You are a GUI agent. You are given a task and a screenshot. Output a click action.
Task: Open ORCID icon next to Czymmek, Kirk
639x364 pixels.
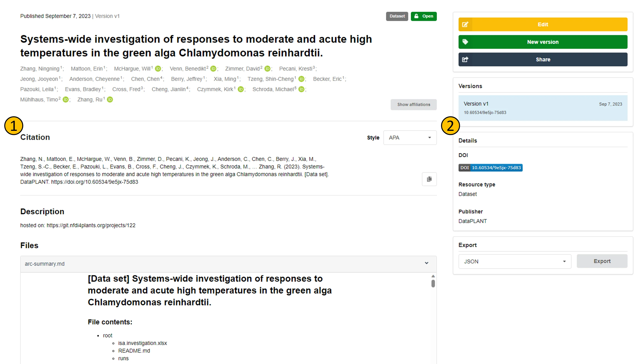point(240,89)
